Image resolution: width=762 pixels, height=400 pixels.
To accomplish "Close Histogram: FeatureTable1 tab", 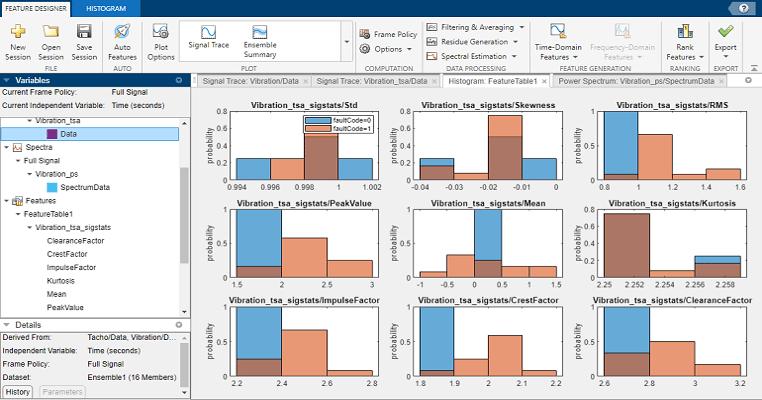I will coord(544,82).
